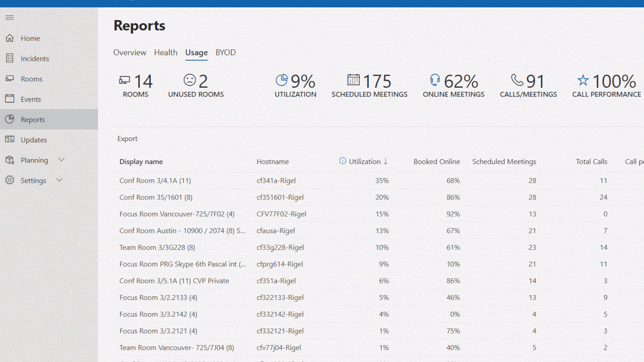Sort by Utilization column arrow
The width and height of the screenshot is (644, 362).
pyautogui.click(x=386, y=162)
